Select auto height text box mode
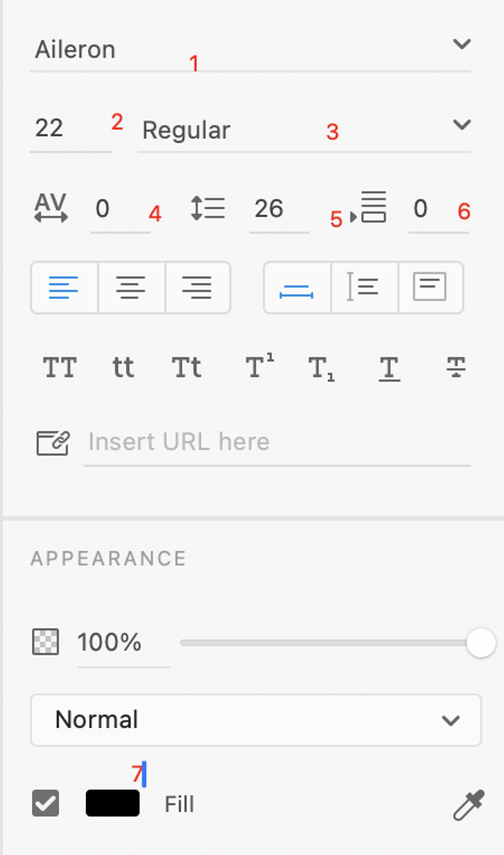The height and width of the screenshot is (855, 504). click(x=364, y=287)
